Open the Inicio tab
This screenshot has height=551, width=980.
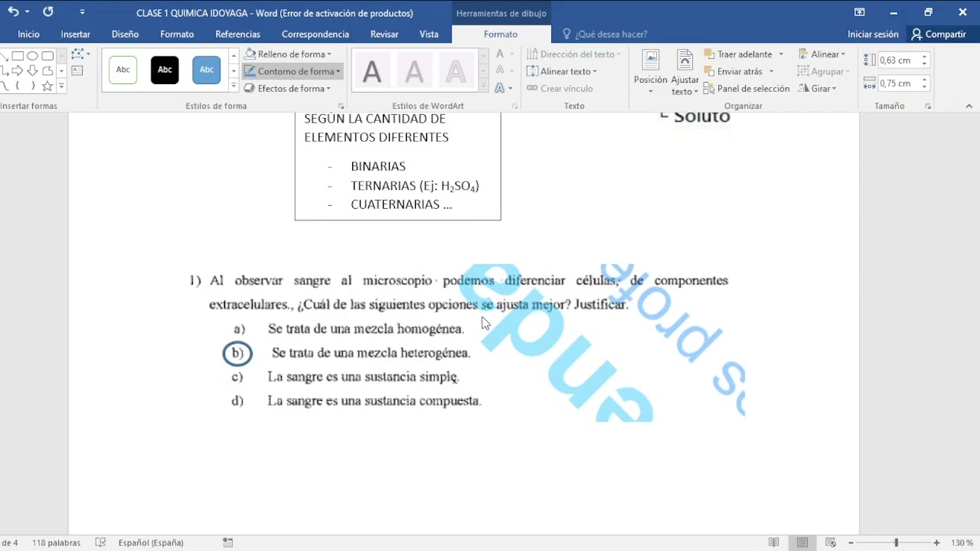point(28,34)
